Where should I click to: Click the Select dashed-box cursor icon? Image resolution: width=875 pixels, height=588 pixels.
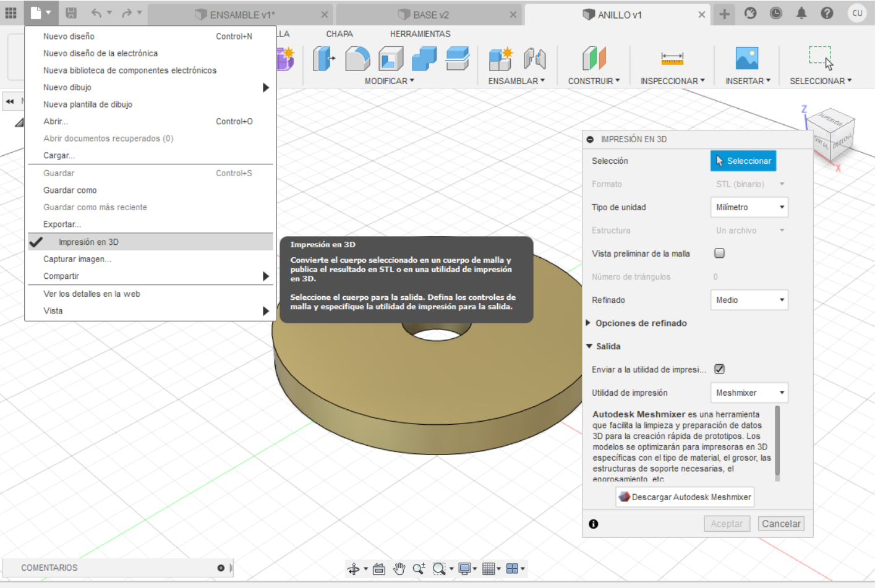coord(821,58)
